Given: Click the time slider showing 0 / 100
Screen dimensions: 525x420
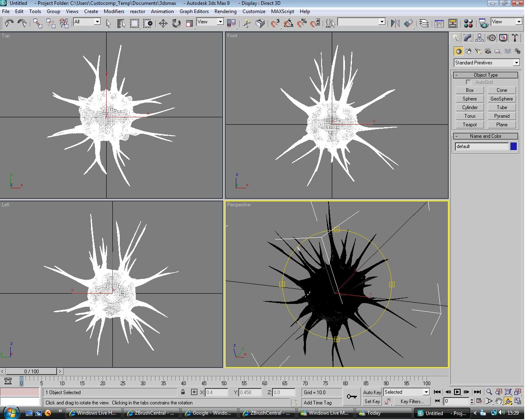Looking at the screenshot, I should tap(32, 372).
